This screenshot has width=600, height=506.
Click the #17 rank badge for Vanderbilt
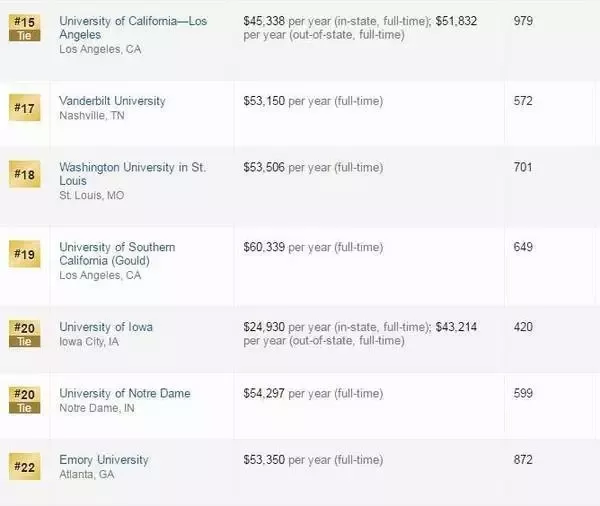point(24,108)
